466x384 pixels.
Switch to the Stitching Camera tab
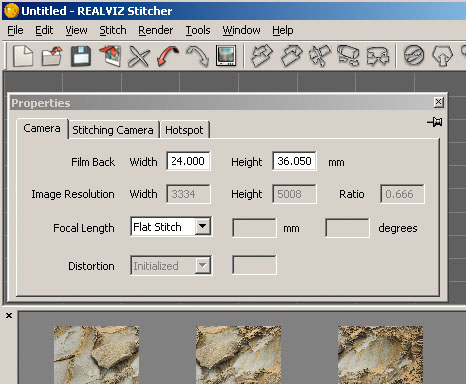pyautogui.click(x=113, y=130)
